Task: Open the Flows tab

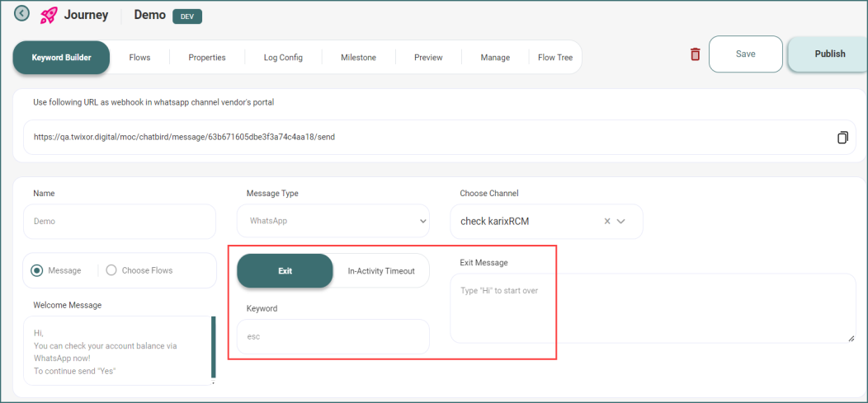Action: [x=139, y=58]
